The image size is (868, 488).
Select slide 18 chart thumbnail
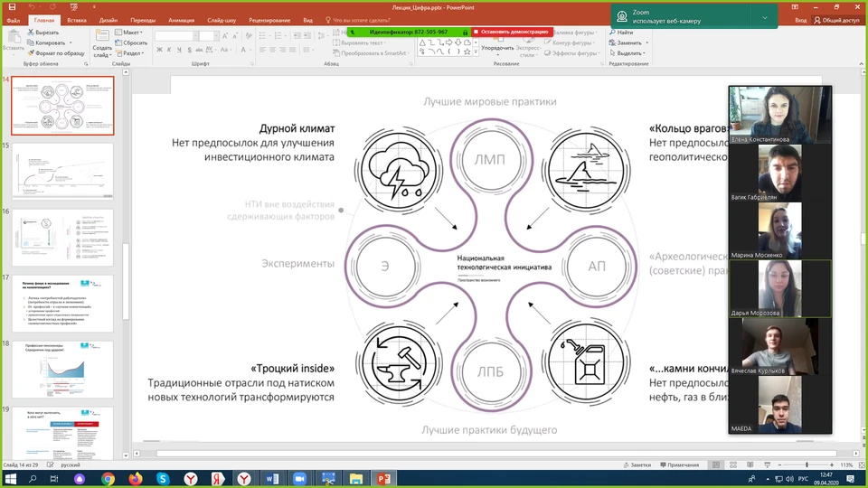tap(62, 369)
